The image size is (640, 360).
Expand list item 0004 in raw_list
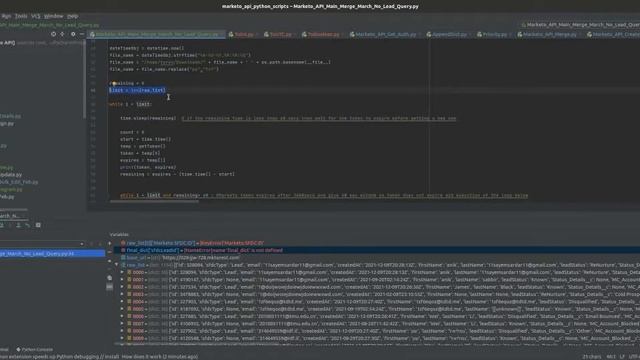(x=122, y=302)
